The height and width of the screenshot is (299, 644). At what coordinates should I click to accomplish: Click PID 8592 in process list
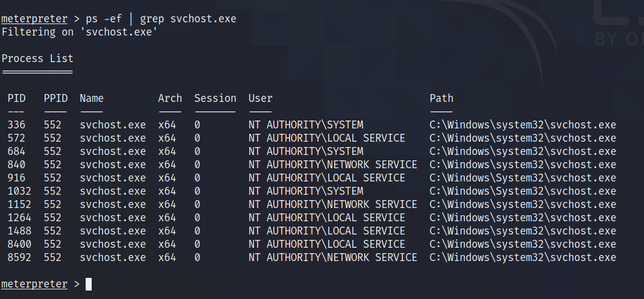19,257
